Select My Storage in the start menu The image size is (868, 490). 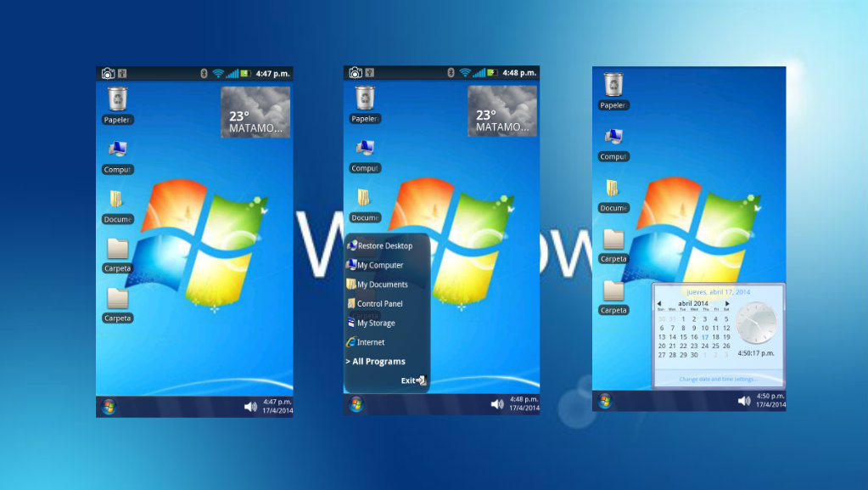tap(375, 324)
